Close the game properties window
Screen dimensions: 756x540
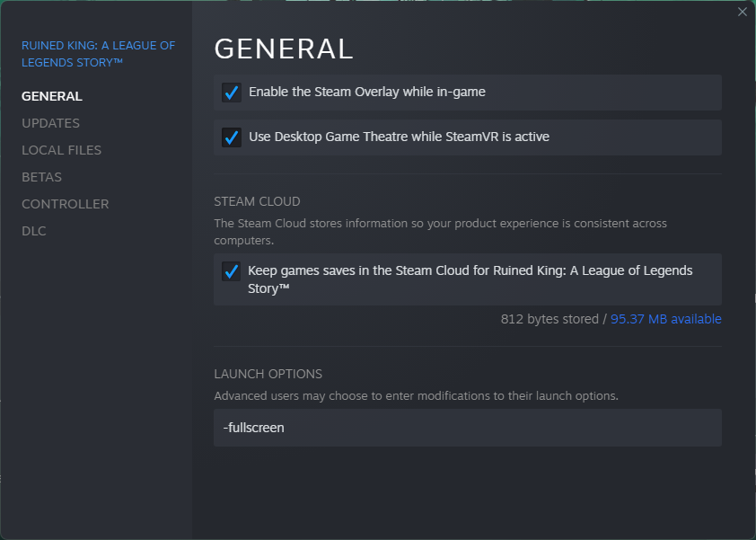[742, 12]
